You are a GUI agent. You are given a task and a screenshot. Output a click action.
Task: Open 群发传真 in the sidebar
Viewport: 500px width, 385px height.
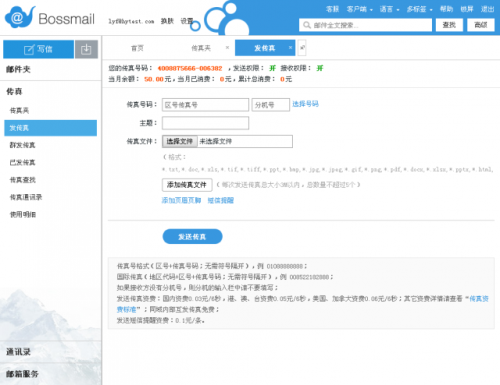(22, 145)
